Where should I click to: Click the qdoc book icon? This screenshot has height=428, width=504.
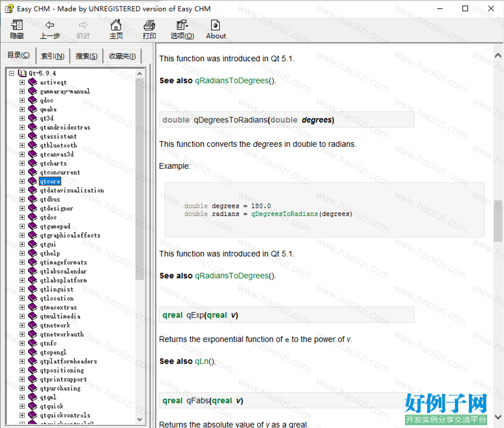(x=33, y=100)
